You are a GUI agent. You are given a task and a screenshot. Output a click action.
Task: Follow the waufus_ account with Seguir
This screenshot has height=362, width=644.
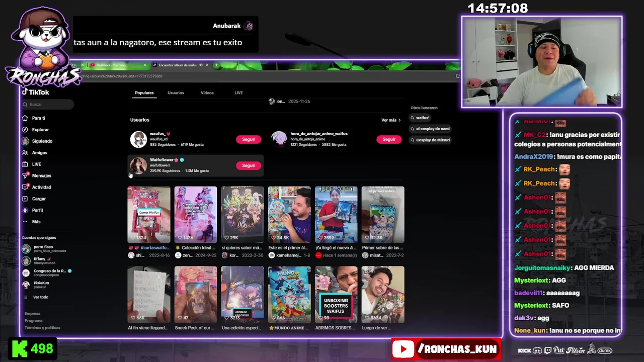coord(249,139)
